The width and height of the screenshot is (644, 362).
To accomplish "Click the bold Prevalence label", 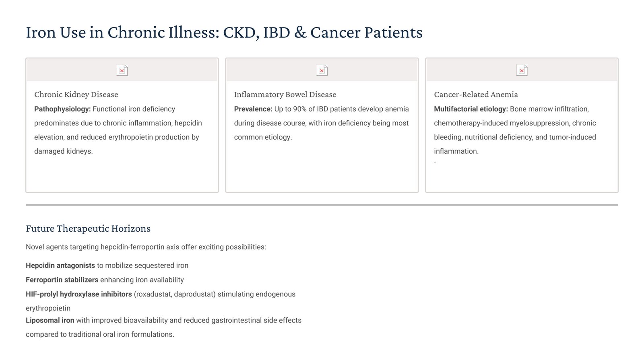I will [x=253, y=109].
